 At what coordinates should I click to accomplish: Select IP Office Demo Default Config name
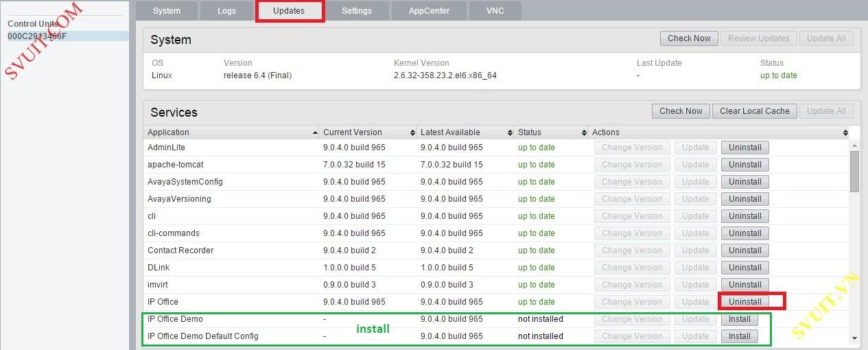click(203, 336)
